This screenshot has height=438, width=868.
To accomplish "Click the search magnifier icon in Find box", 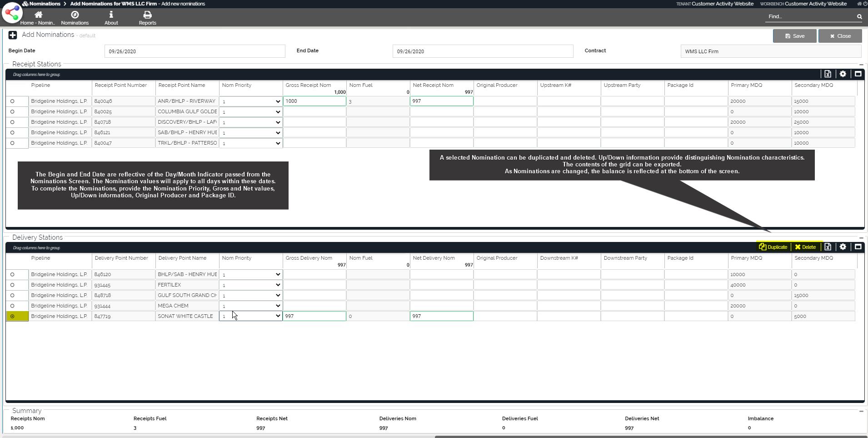I will pos(859,17).
